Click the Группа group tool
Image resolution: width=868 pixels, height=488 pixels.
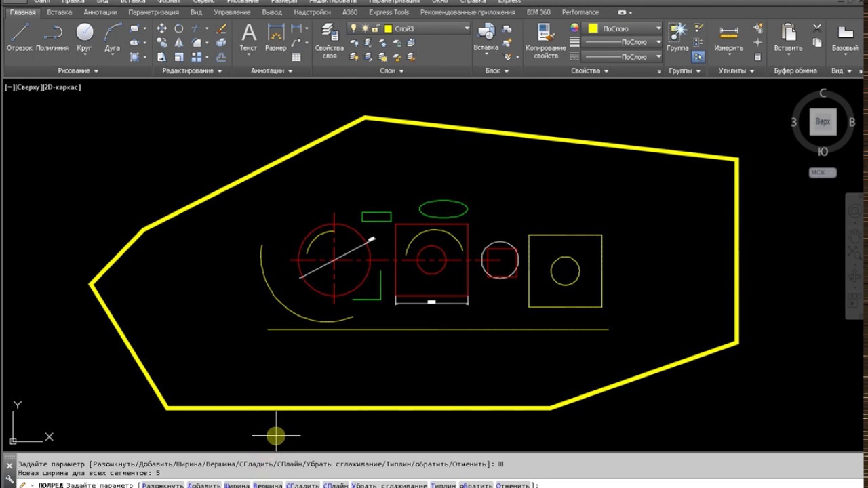[677, 37]
